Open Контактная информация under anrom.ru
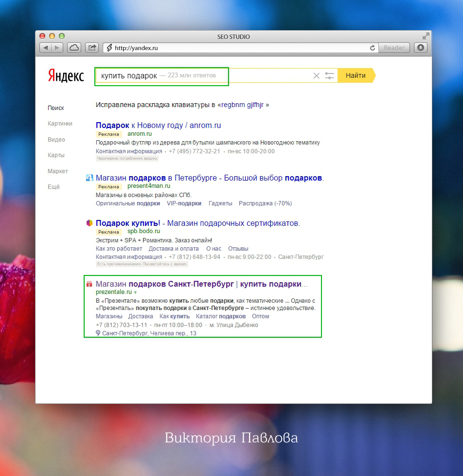 pyautogui.click(x=129, y=151)
